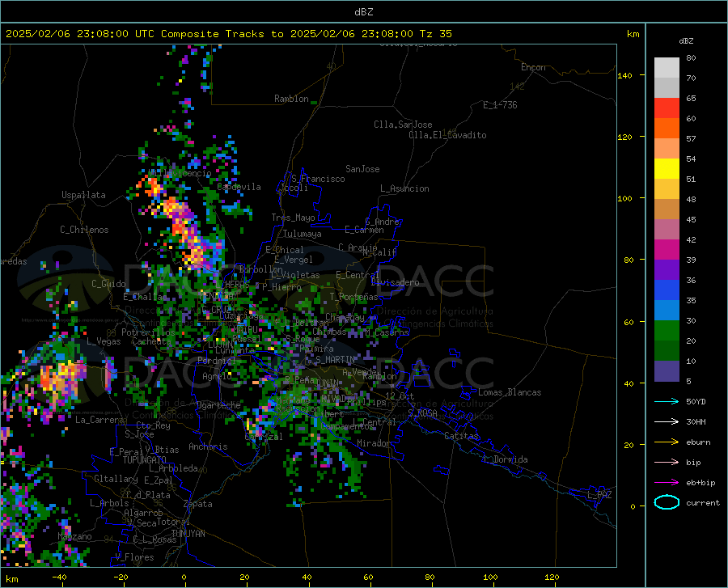Viewport: 728px width, 588px height.
Task: Click the La_Carrera map label
Action: 99,420
